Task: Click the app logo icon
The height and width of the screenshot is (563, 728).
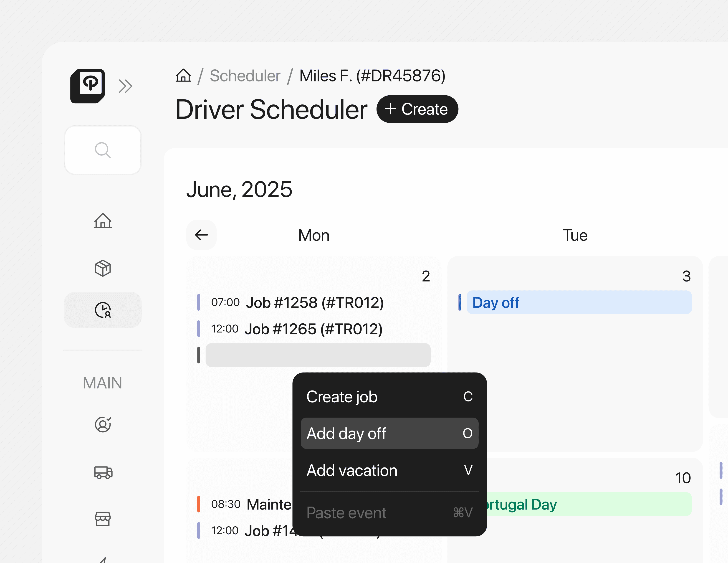Action: point(87,86)
